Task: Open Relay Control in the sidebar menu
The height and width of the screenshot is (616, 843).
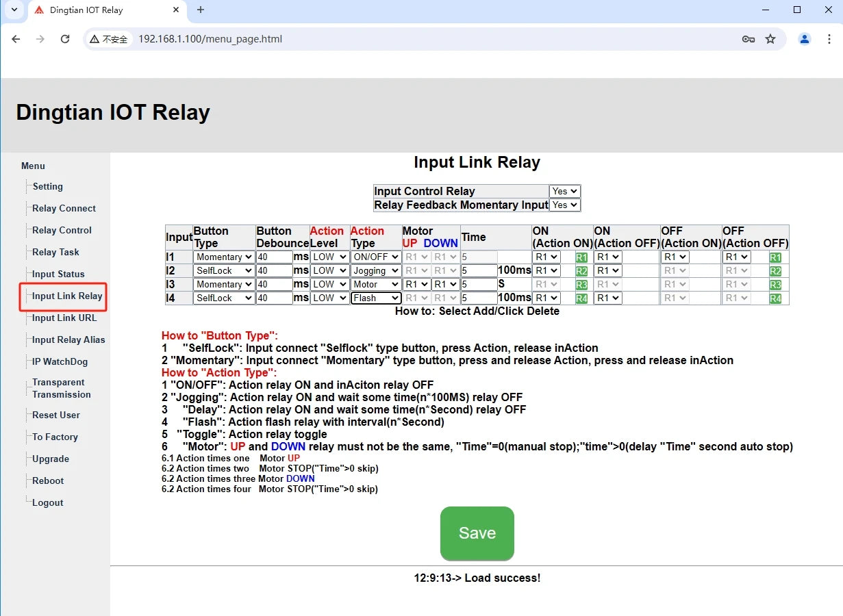Action: click(x=62, y=231)
